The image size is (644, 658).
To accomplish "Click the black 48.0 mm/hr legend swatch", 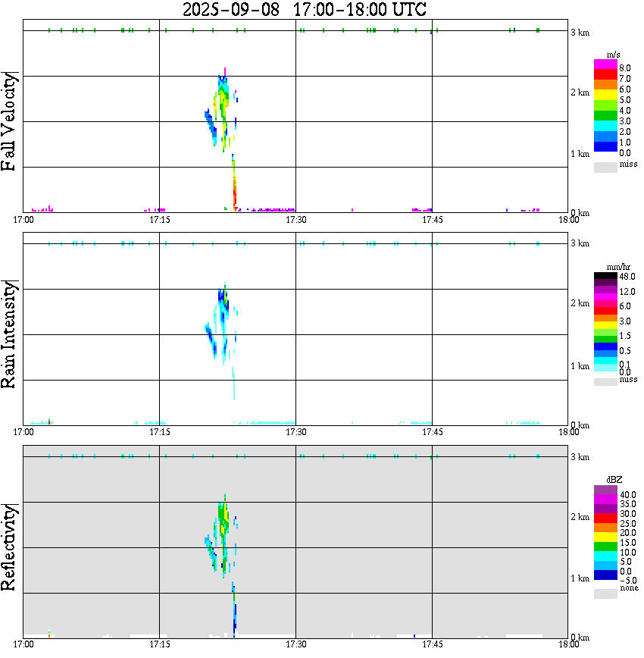I will (x=605, y=276).
